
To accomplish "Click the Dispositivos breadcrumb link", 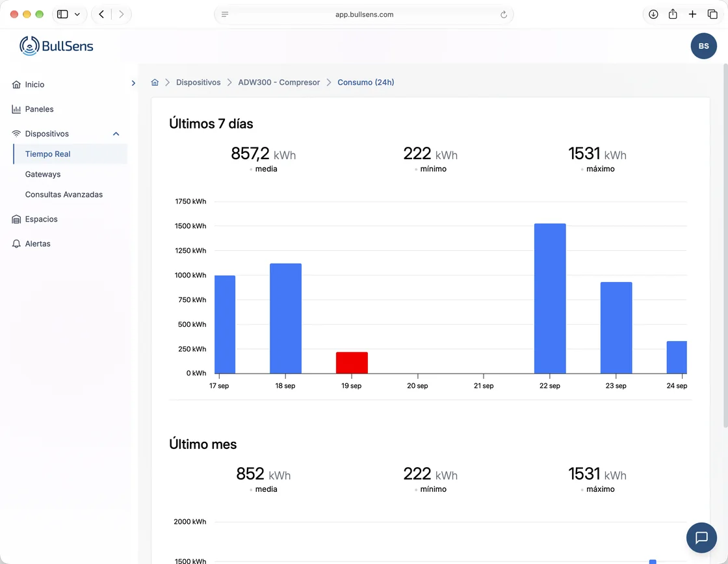I will point(198,82).
